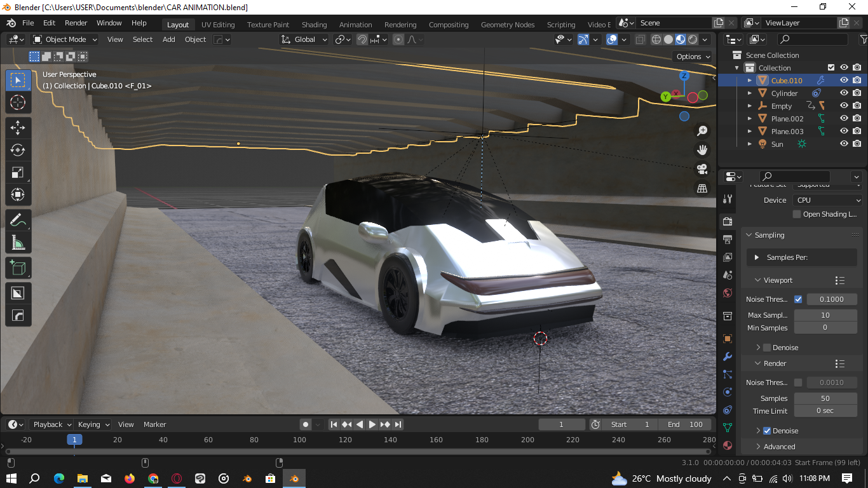Enable Open Shading Language checkbox
Image resolution: width=868 pixels, height=488 pixels.
pyautogui.click(x=797, y=214)
